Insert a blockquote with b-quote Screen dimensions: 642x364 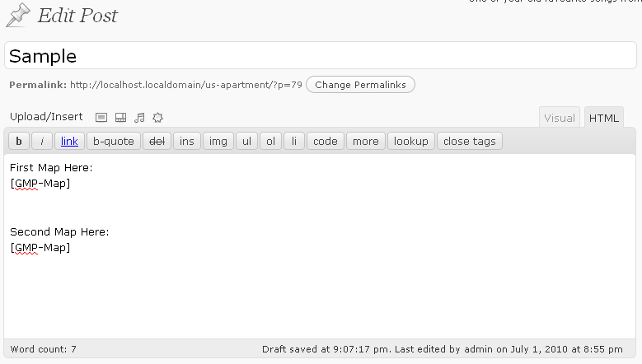point(114,141)
